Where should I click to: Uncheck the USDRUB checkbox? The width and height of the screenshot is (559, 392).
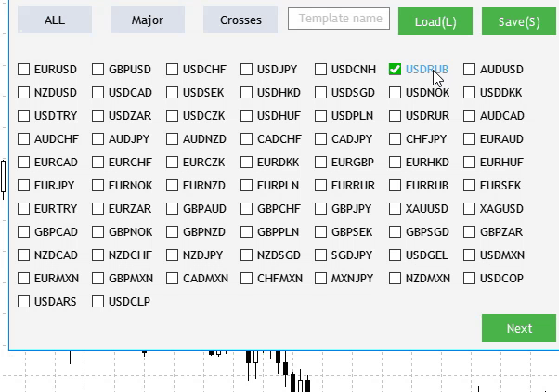point(396,70)
